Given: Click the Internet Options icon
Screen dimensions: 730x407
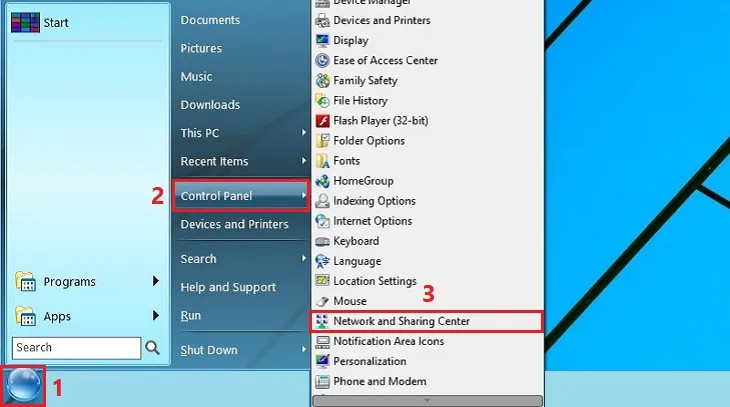Looking at the screenshot, I should click(322, 221).
